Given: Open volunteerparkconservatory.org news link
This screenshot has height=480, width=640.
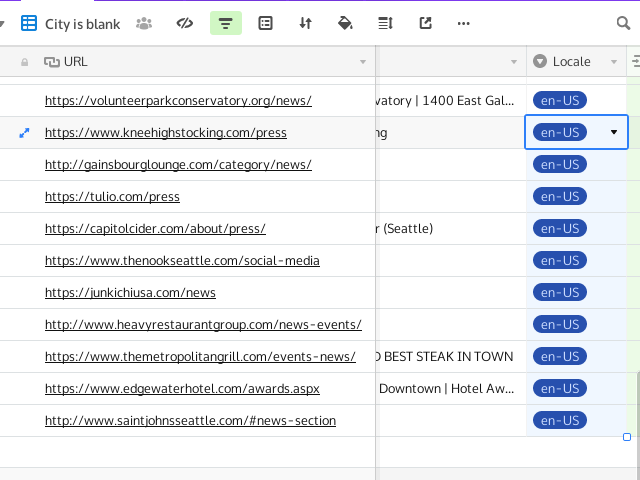Looking at the screenshot, I should [178, 100].
